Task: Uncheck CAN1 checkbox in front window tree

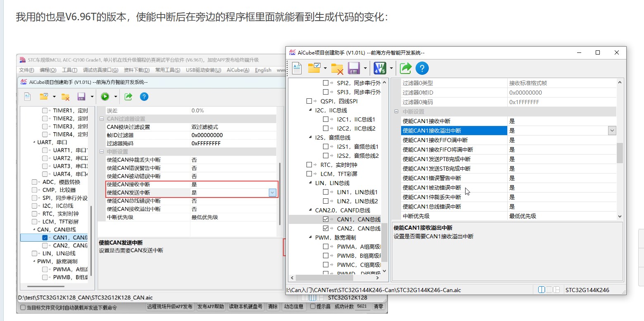Action: pyautogui.click(x=326, y=219)
